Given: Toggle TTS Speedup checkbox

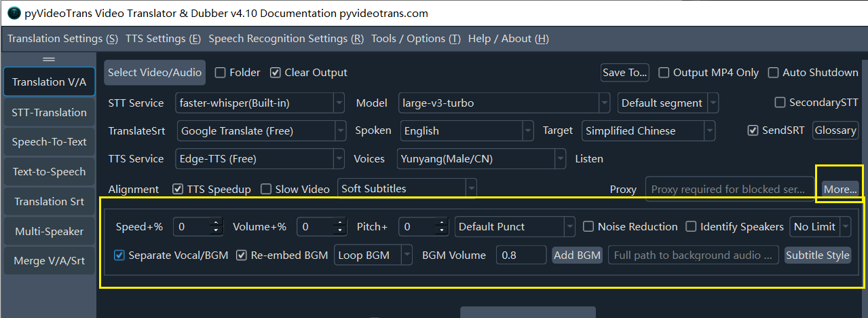Looking at the screenshot, I should click(211, 189).
